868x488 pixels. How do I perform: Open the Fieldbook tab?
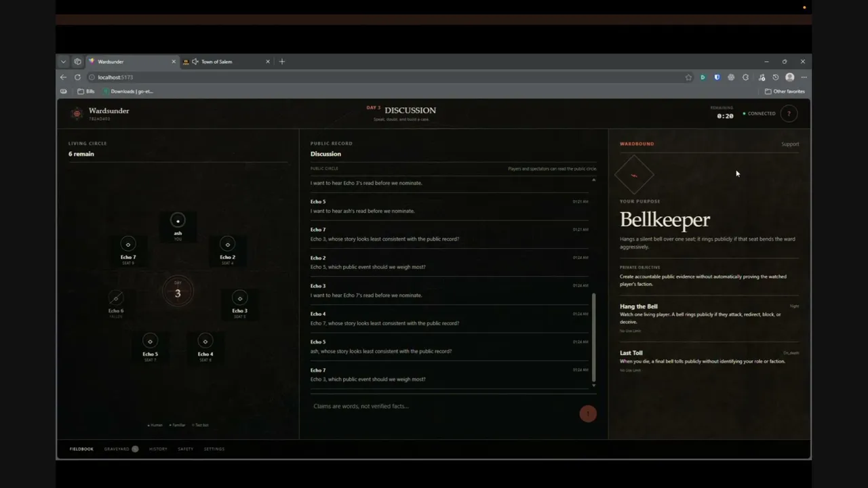pos(81,449)
